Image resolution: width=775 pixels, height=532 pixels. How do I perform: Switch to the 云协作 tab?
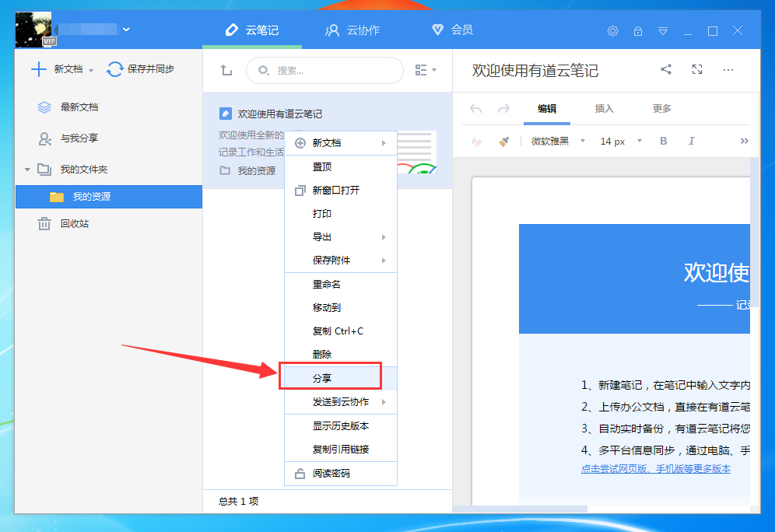click(x=353, y=30)
